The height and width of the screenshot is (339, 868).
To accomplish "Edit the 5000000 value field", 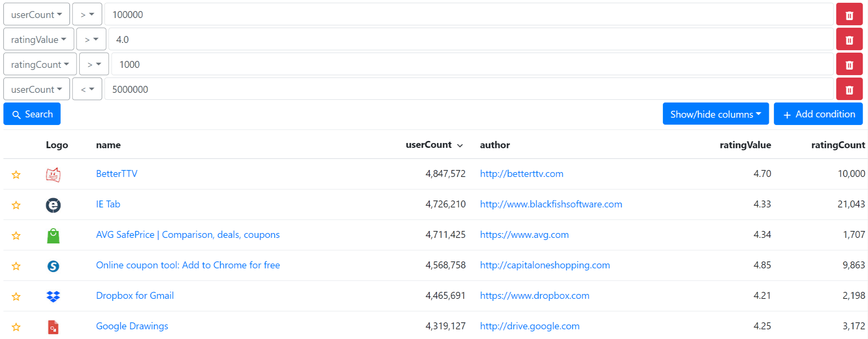I will coord(469,89).
